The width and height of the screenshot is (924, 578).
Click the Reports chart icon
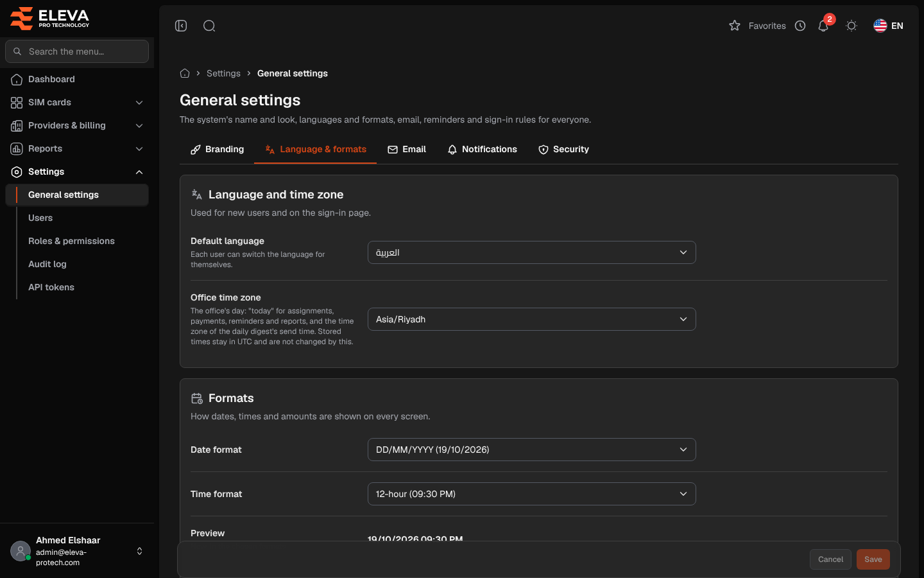tap(17, 149)
